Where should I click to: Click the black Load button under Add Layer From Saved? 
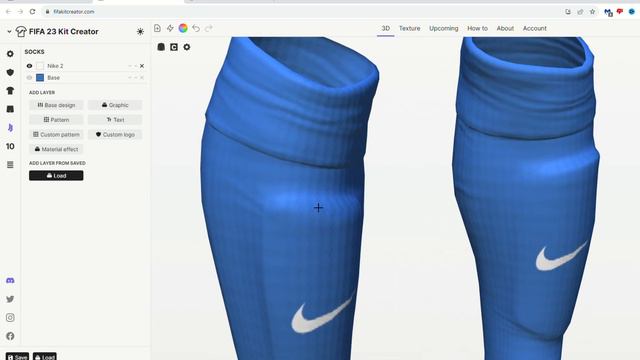pos(56,176)
